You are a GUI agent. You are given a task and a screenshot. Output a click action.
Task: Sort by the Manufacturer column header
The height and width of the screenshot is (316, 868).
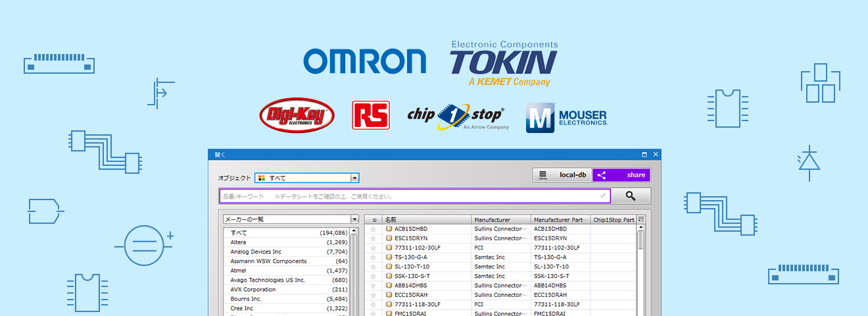pos(501,219)
